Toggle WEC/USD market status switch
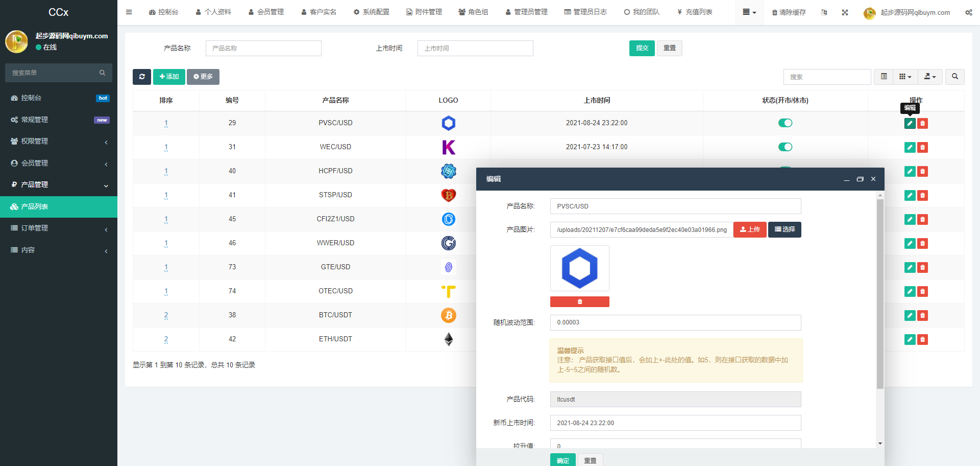The width and height of the screenshot is (980, 466). tap(785, 147)
